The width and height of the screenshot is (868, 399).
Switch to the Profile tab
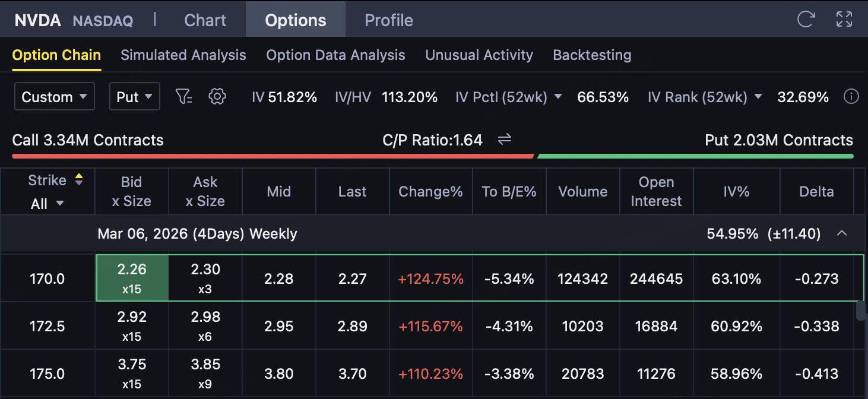coord(388,20)
